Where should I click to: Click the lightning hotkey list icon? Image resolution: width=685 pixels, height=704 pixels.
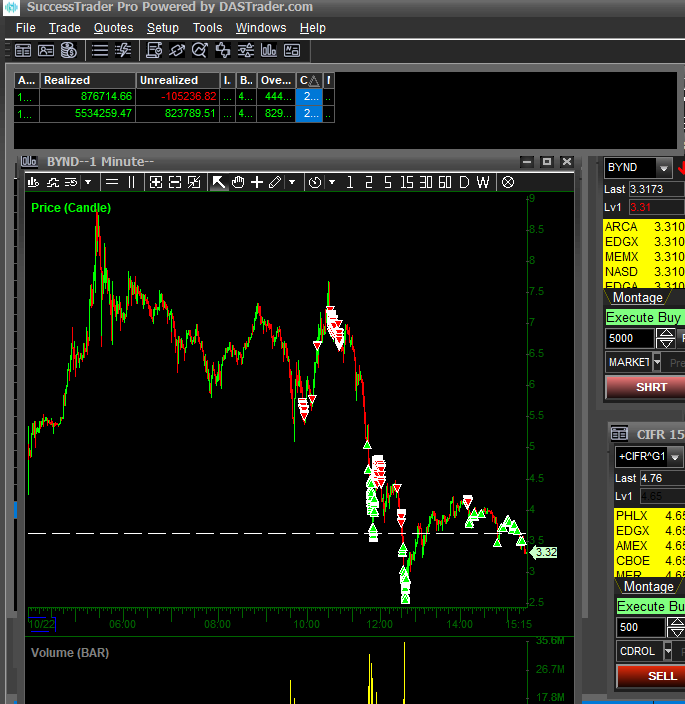point(123,51)
